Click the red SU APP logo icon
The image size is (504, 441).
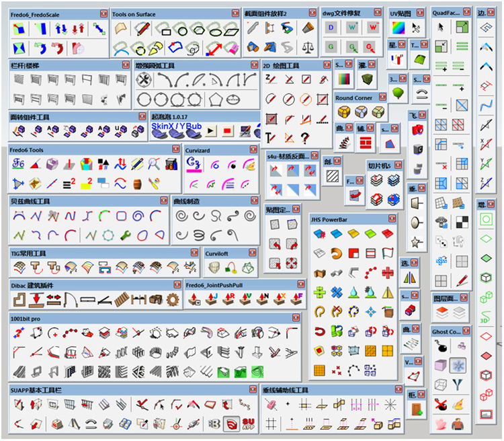(249, 424)
